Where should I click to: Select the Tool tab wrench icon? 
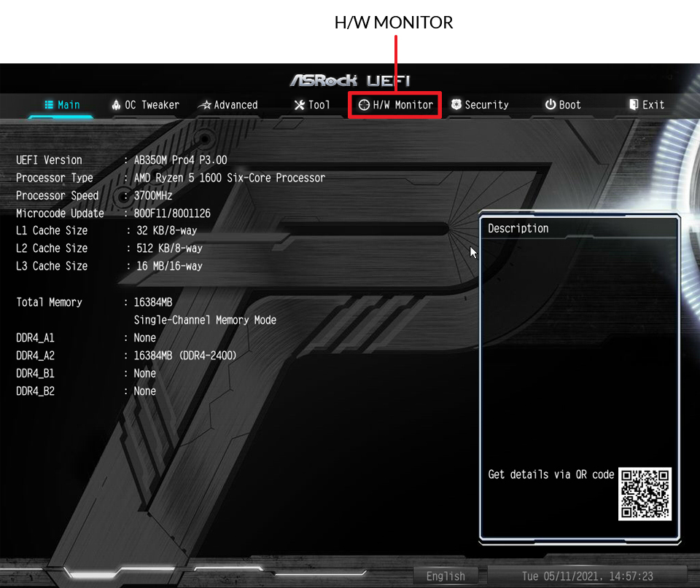click(299, 105)
